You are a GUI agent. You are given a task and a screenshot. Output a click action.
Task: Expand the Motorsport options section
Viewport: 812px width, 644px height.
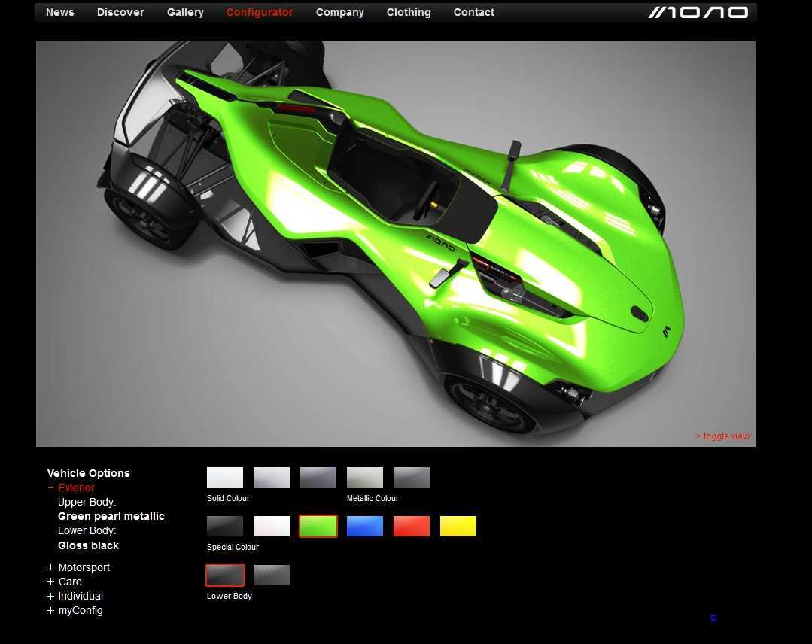79,567
